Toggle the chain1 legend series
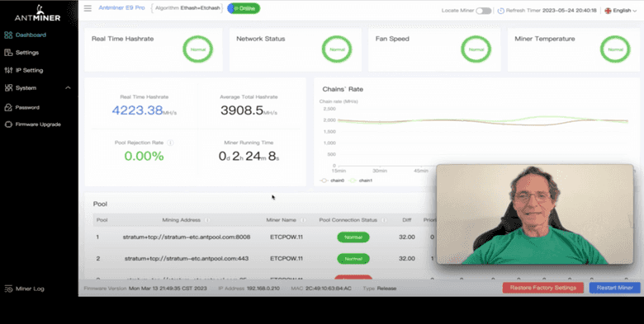644x324 pixels. (360, 181)
